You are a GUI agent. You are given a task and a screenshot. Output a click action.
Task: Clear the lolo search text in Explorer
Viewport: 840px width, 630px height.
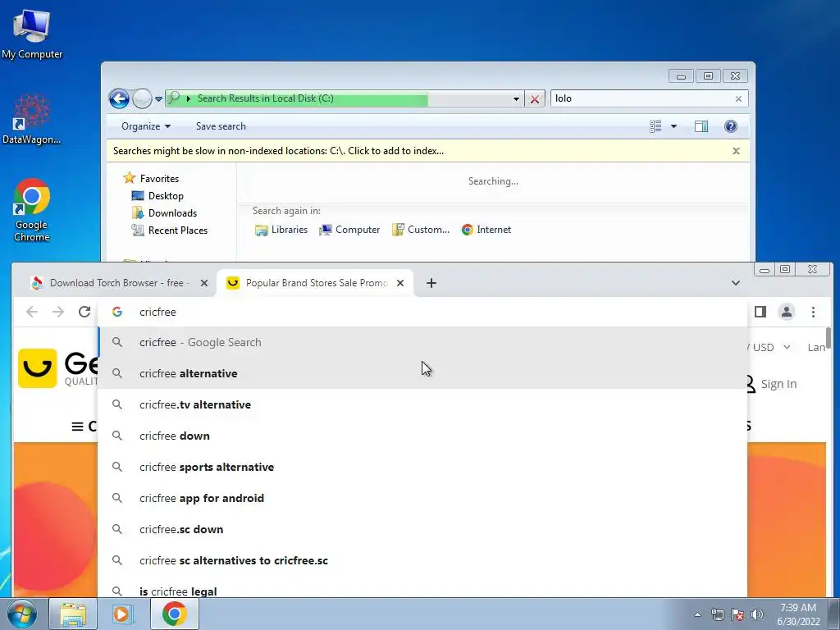(x=738, y=99)
